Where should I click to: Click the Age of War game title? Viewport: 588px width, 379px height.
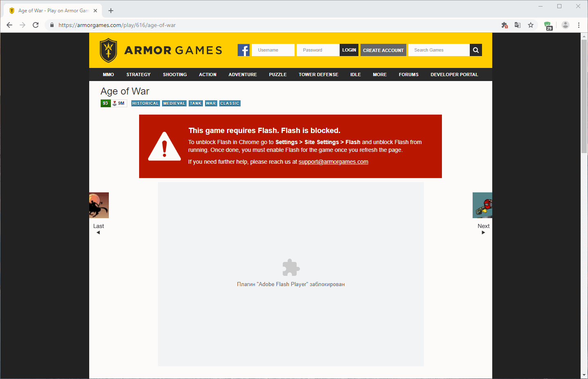[x=125, y=91]
